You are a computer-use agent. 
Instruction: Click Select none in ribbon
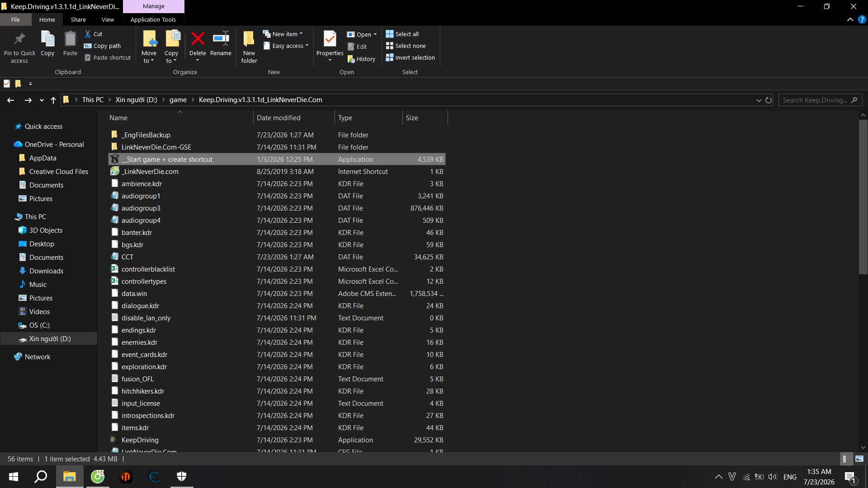pos(406,46)
